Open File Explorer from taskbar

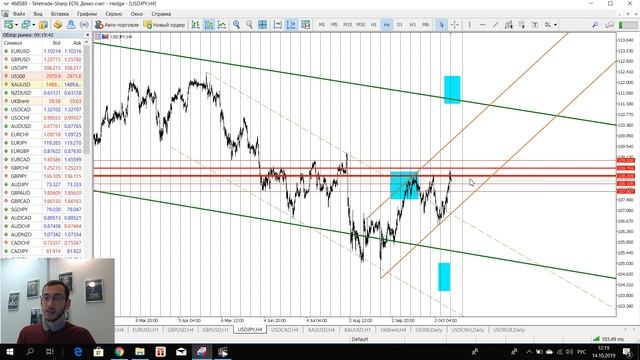[140, 351]
